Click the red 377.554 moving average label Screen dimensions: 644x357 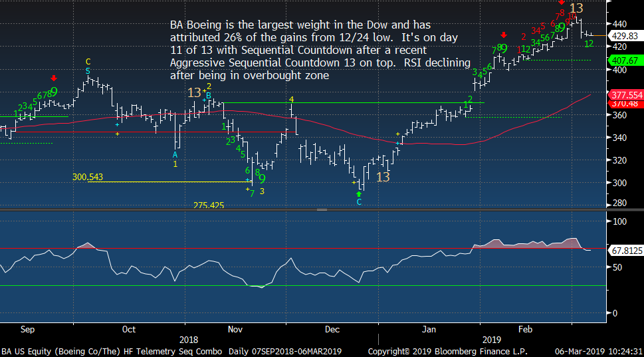[x=626, y=95]
